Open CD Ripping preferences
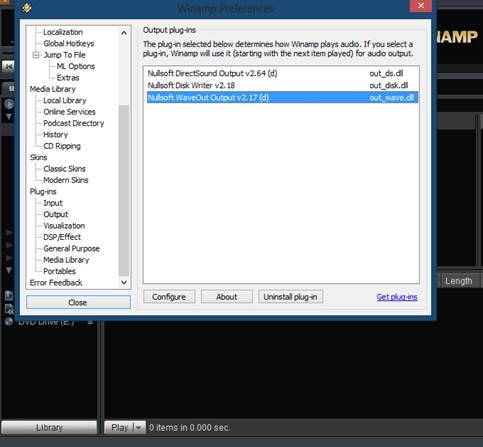Viewport: 483px width, 447px height. click(x=62, y=146)
